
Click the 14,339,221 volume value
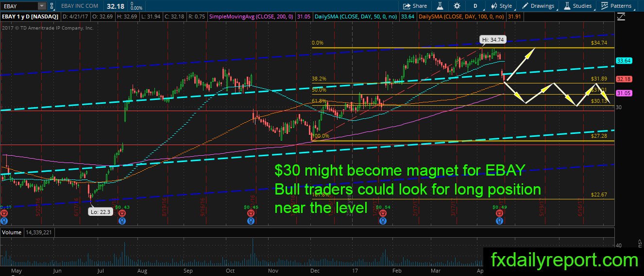coord(39,232)
